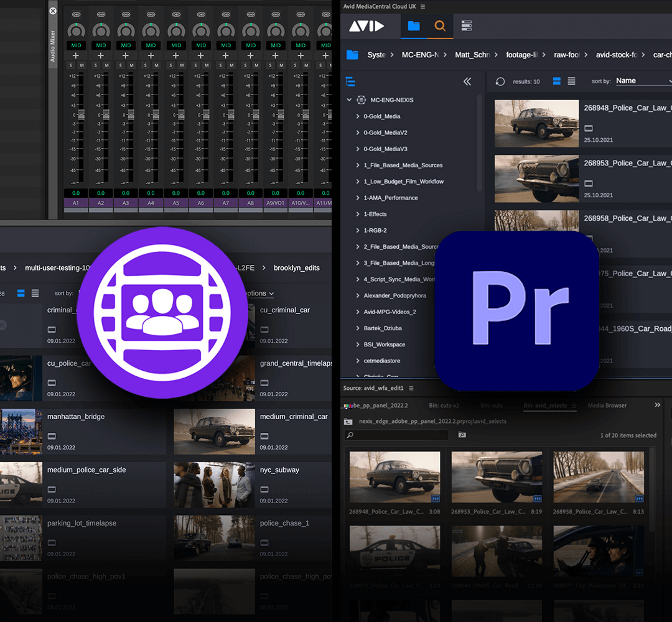
Task: Click the refresh icon beside results: 10
Action: (500, 81)
